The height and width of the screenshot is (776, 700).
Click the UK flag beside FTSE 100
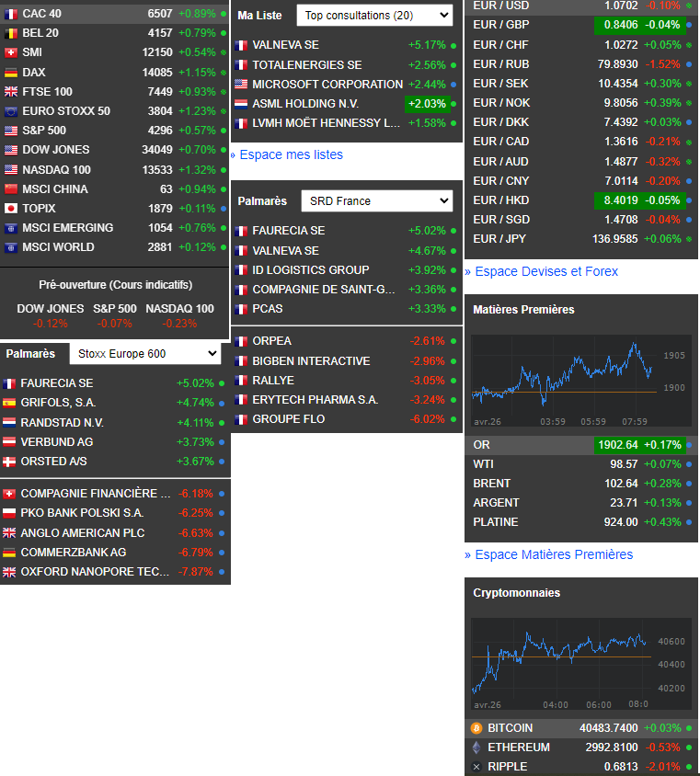11,92
